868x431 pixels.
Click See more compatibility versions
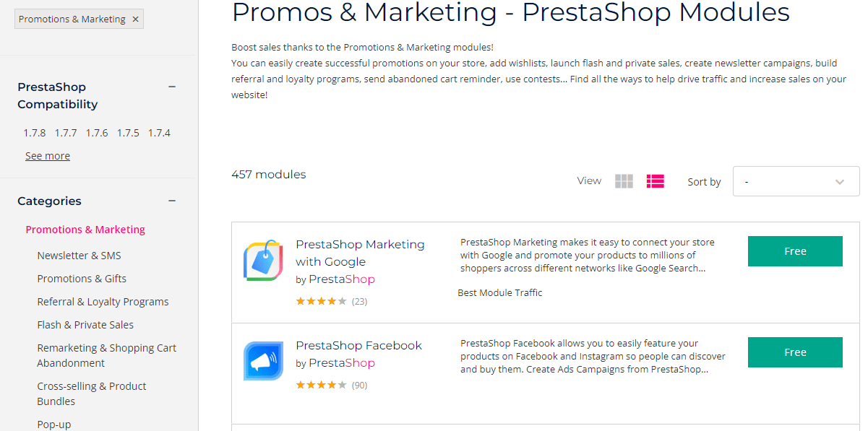pyautogui.click(x=48, y=156)
